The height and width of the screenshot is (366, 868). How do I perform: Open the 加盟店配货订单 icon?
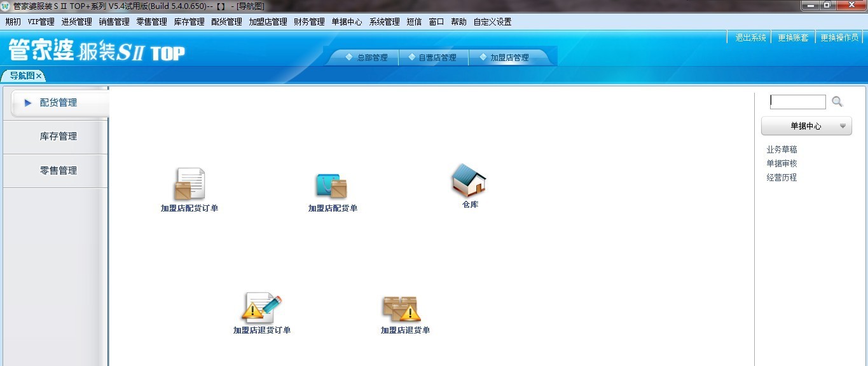coord(189,185)
